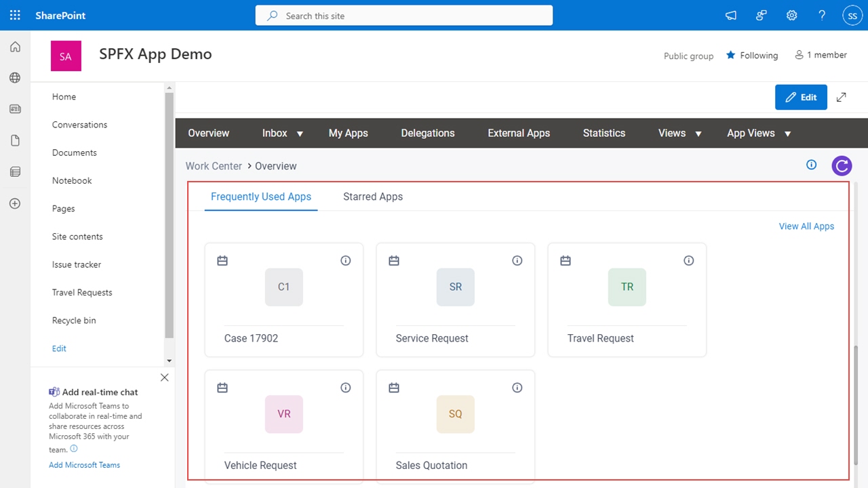Open the My Apps menu item

point(349,133)
